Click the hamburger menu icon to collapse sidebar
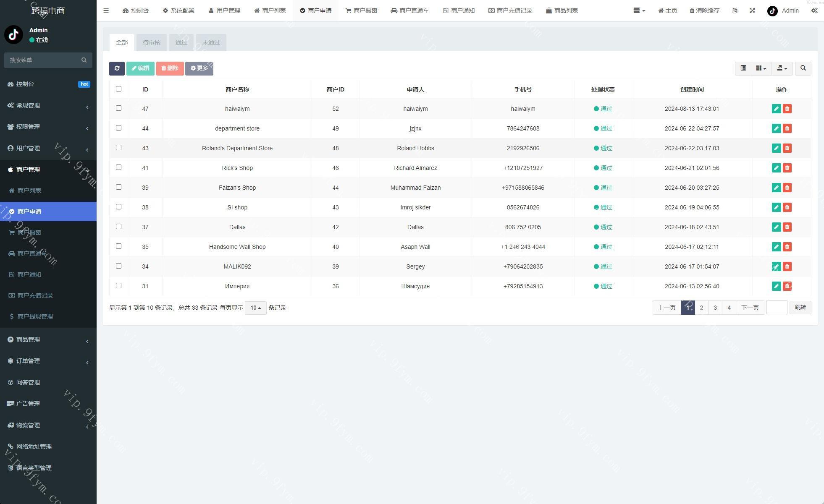 pyautogui.click(x=106, y=10)
